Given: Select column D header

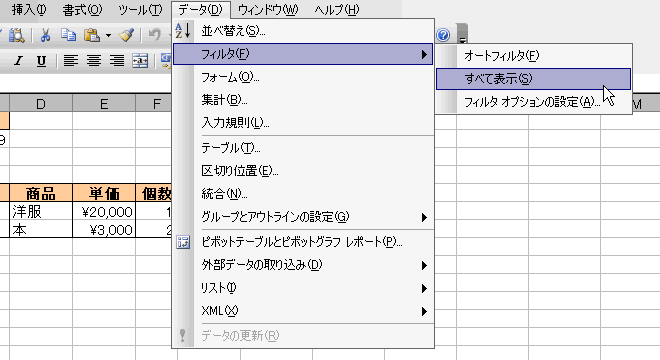Looking at the screenshot, I should [x=41, y=103].
